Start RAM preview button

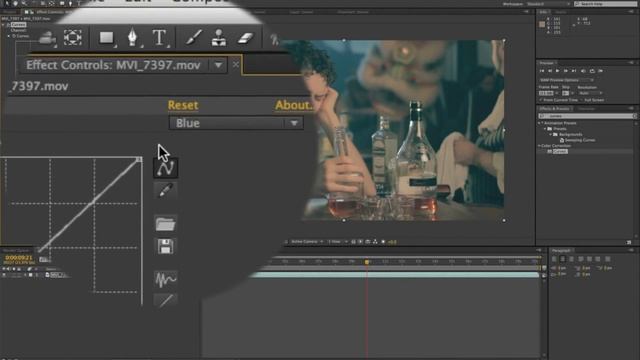(601, 71)
